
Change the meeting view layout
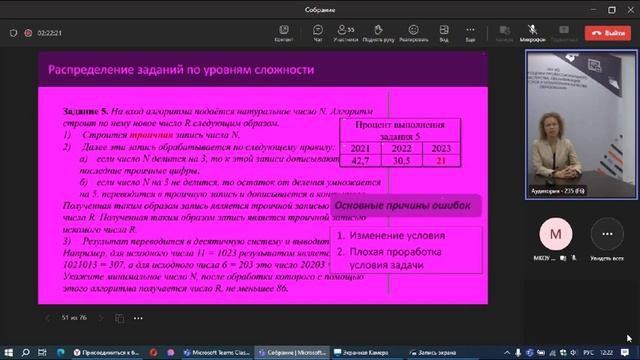(x=444, y=33)
